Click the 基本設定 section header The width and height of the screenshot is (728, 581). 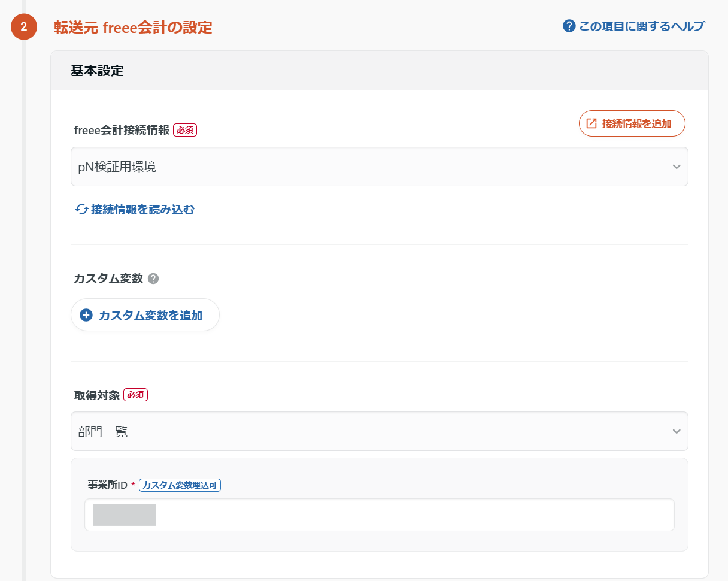tap(380, 71)
